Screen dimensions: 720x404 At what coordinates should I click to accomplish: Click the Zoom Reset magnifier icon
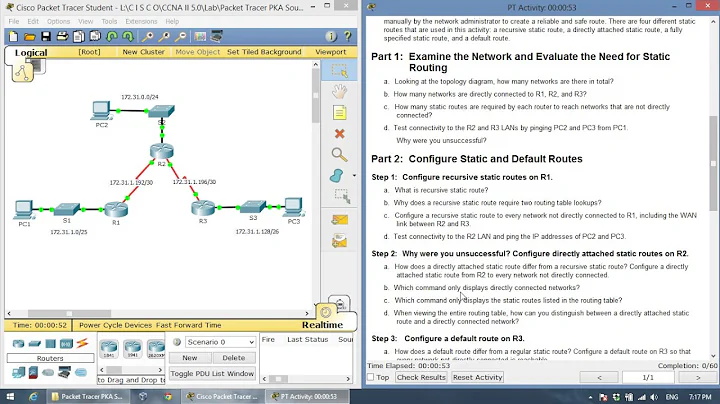[x=164, y=36]
